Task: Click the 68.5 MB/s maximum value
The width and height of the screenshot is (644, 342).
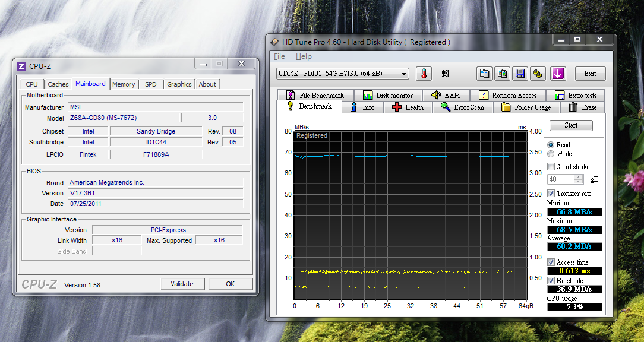Action: 574,230
